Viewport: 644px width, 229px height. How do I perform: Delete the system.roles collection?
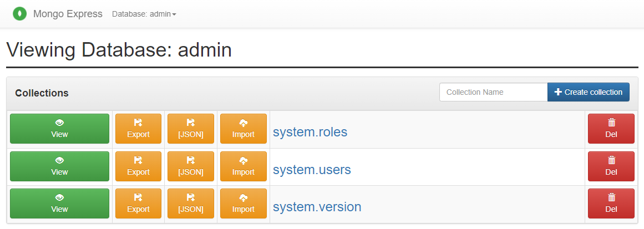611,129
